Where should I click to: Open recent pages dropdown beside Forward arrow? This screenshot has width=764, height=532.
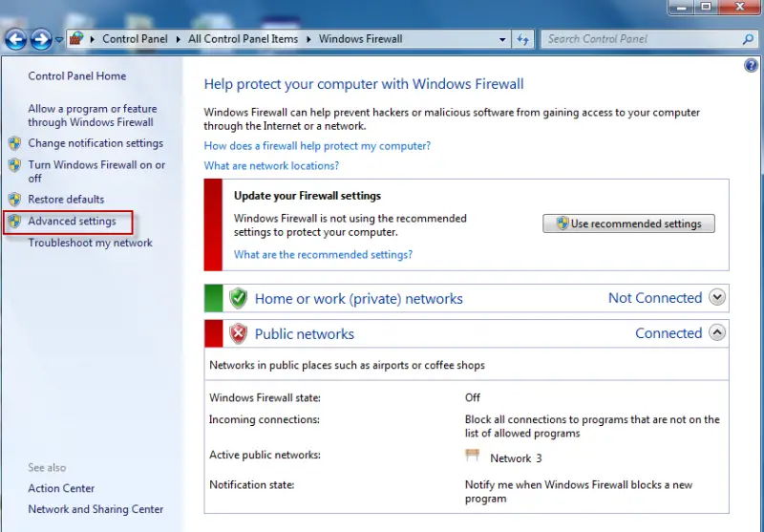pos(59,39)
